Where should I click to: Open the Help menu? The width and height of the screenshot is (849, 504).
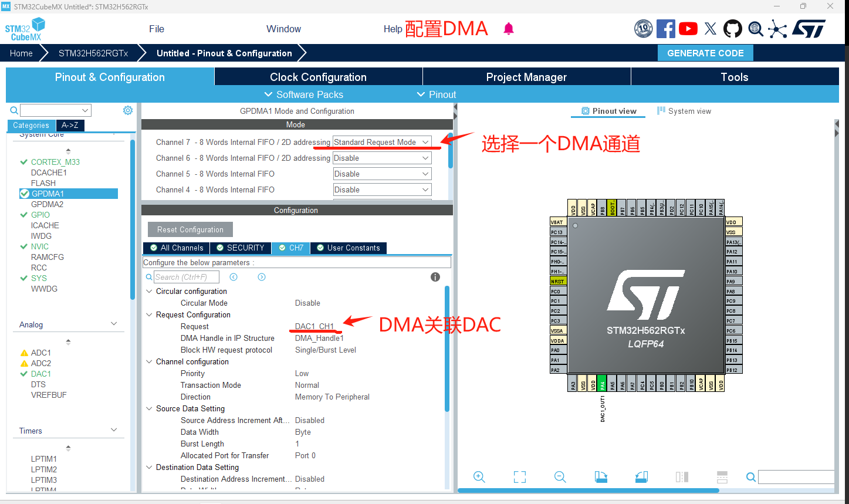pyautogui.click(x=393, y=29)
